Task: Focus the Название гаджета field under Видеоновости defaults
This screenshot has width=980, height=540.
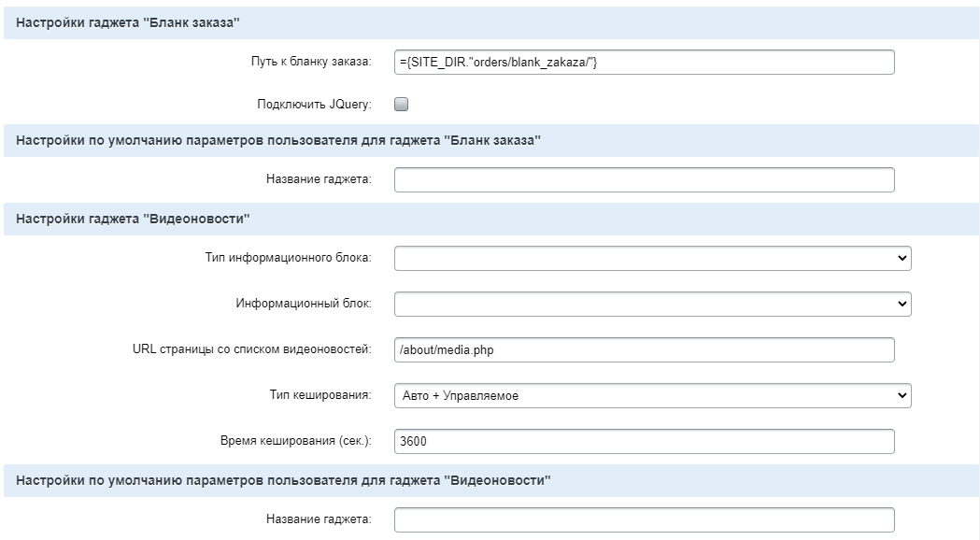Action: [x=645, y=520]
